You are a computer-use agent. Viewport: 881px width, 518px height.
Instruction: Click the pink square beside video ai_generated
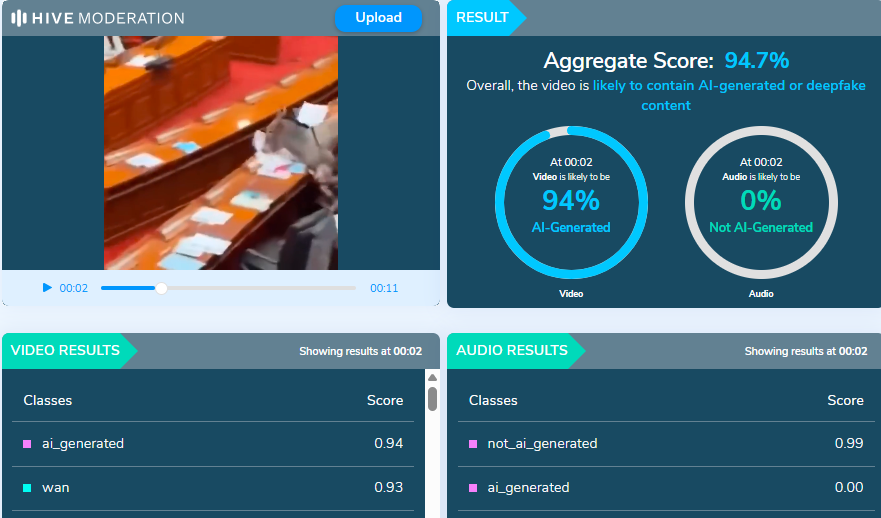pyautogui.click(x=28, y=443)
